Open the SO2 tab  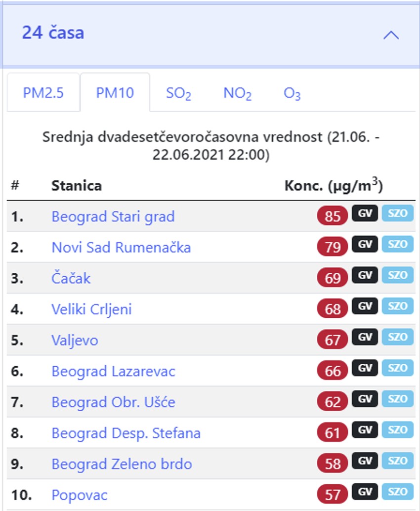[178, 93]
